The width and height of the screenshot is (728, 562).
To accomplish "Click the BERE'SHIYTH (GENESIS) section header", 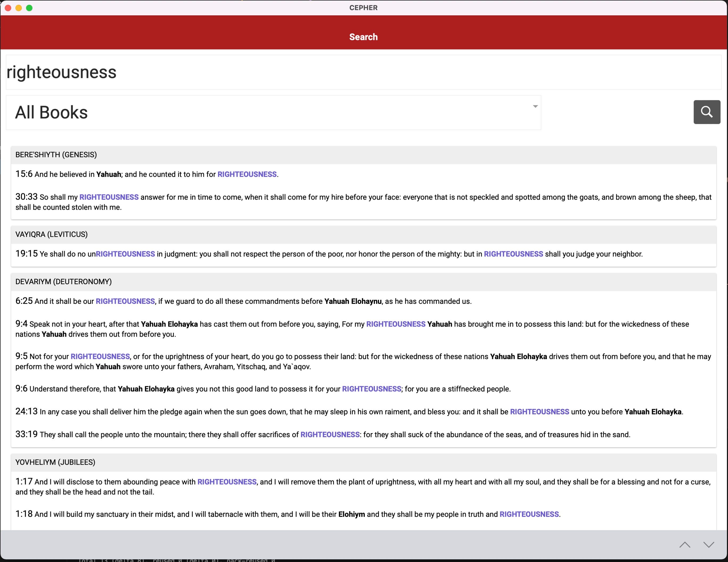I will [x=363, y=155].
